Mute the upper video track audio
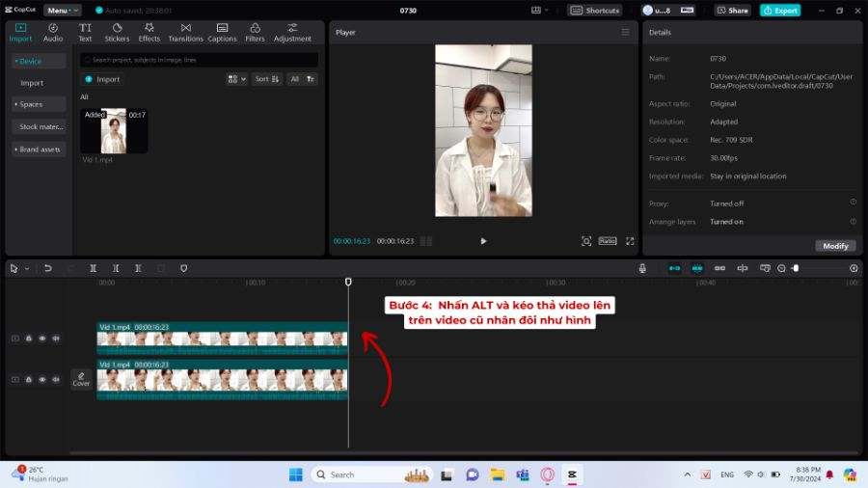Screen dimensions: 868x488 point(56,339)
